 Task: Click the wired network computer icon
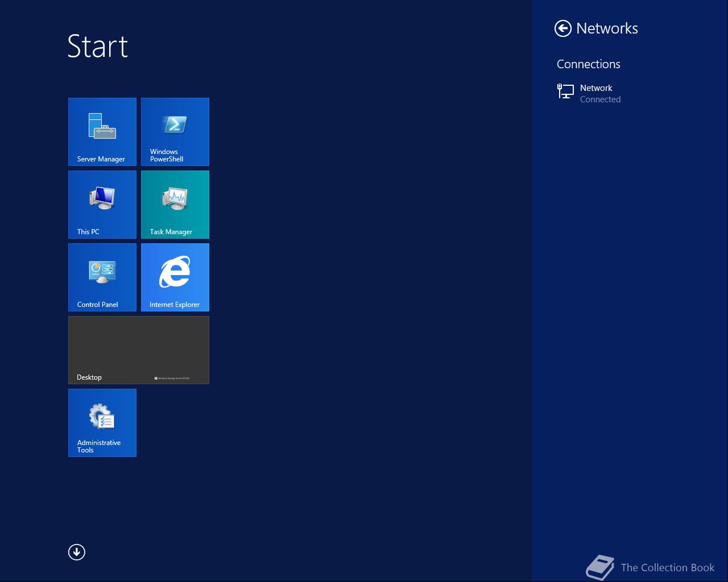pyautogui.click(x=565, y=91)
